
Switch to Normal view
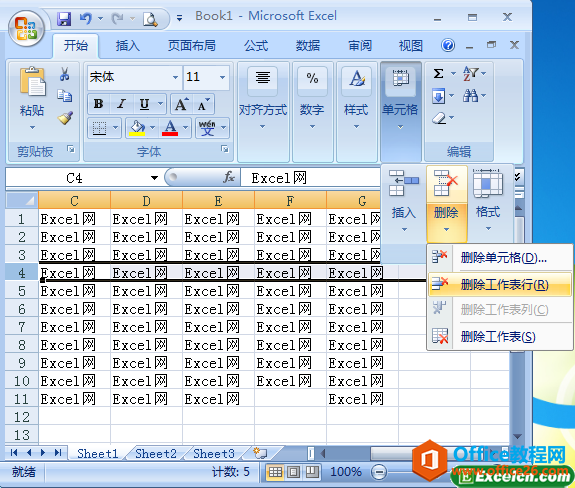[275, 472]
